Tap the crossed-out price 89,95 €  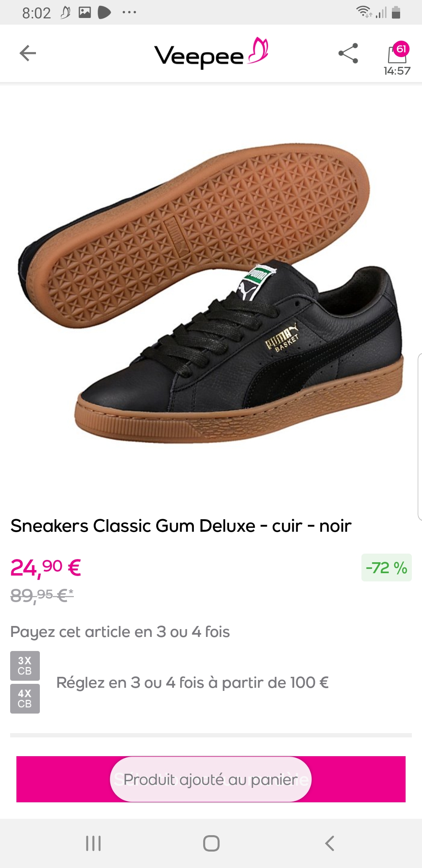point(42,595)
